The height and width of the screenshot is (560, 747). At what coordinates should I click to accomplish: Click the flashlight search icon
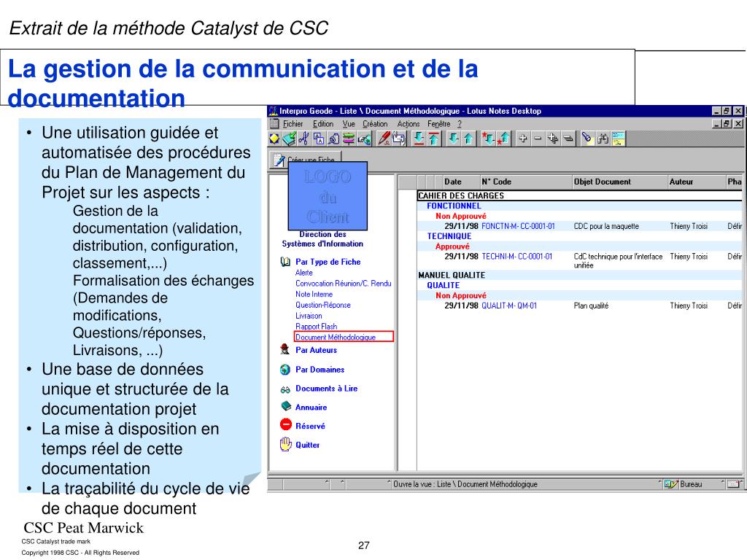587,139
